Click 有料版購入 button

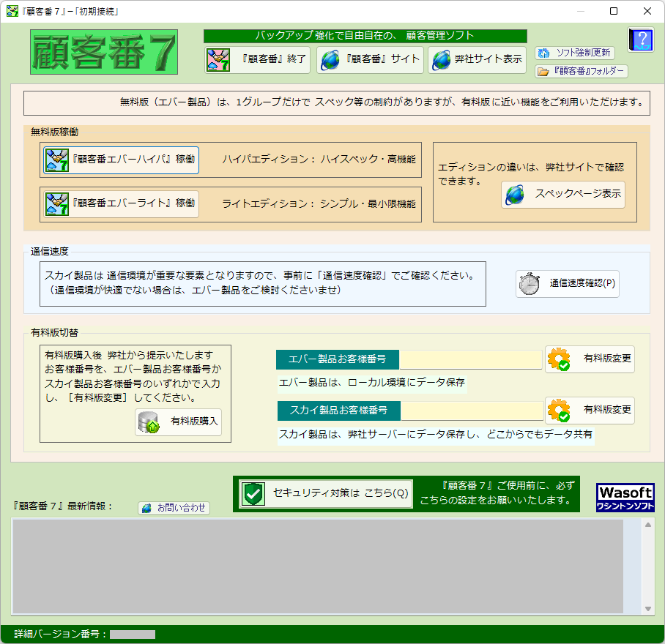coord(178,422)
